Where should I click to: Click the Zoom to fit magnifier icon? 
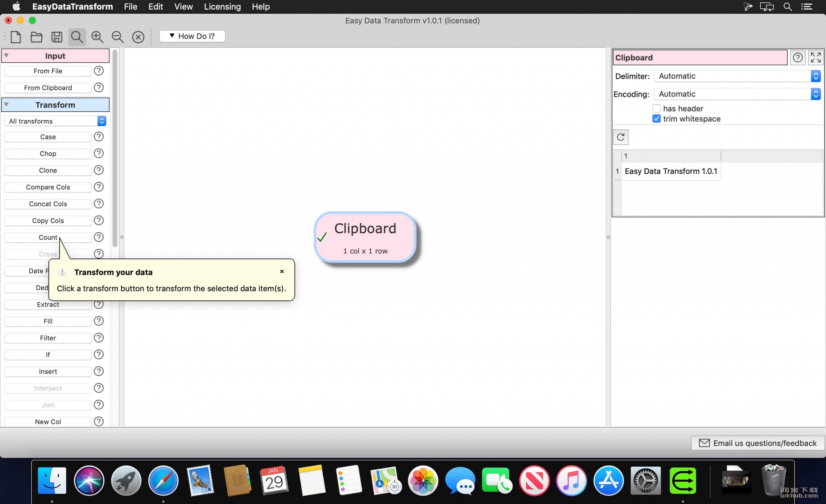tap(77, 36)
